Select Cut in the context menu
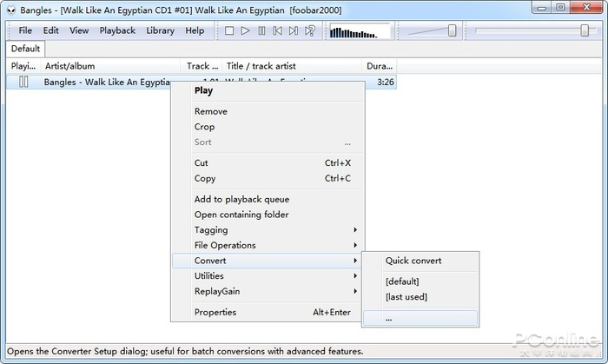 (268, 162)
